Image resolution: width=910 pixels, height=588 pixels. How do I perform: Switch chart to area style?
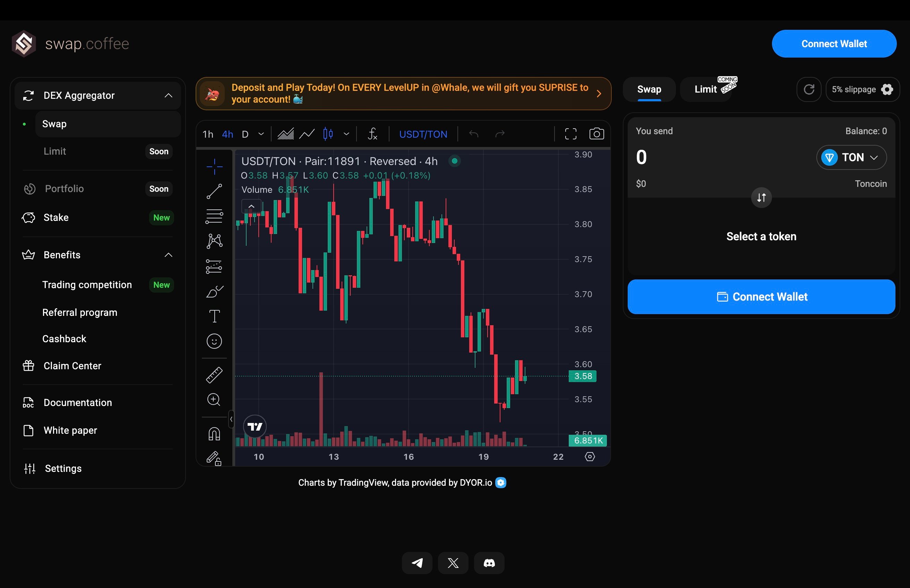(285, 134)
